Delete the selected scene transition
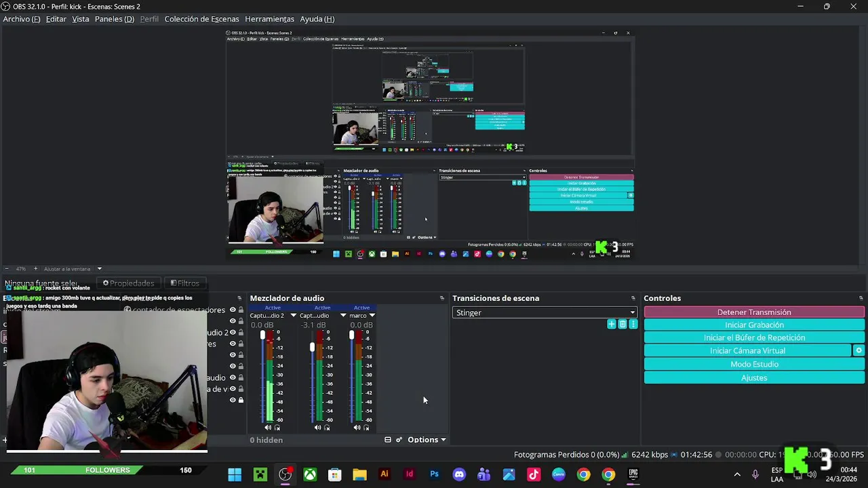This screenshot has height=488, width=868. (x=623, y=325)
